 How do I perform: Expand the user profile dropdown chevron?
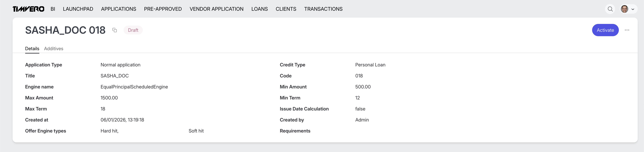point(633,9)
